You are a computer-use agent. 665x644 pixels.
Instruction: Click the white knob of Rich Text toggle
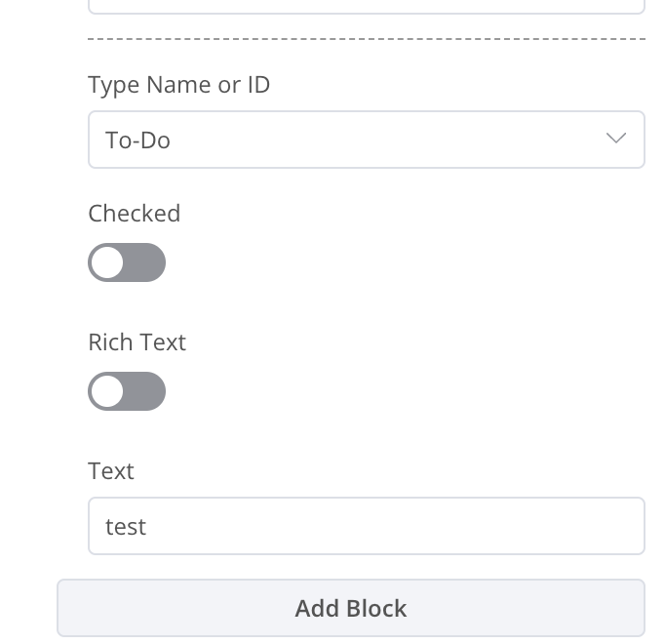tap(108, 391)
